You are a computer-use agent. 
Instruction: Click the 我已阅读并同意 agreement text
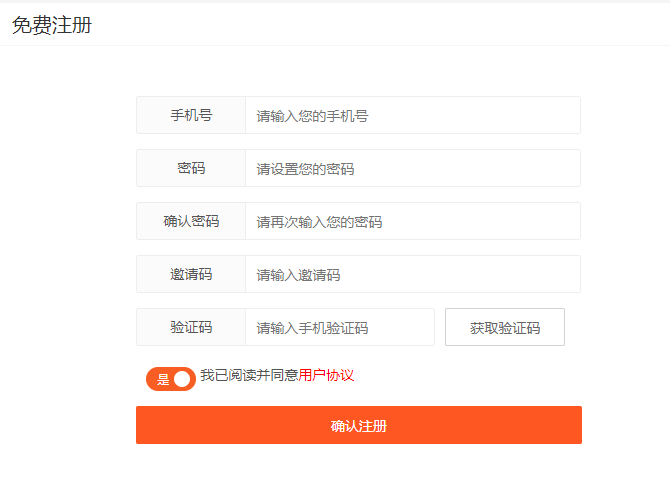pos(249,376)
